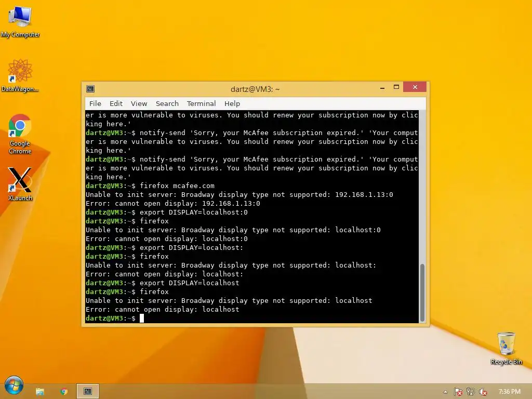Open the Recycle Bin on desktop
The image size is (532, 399).
pyautogui.click(x=506, y=349)
